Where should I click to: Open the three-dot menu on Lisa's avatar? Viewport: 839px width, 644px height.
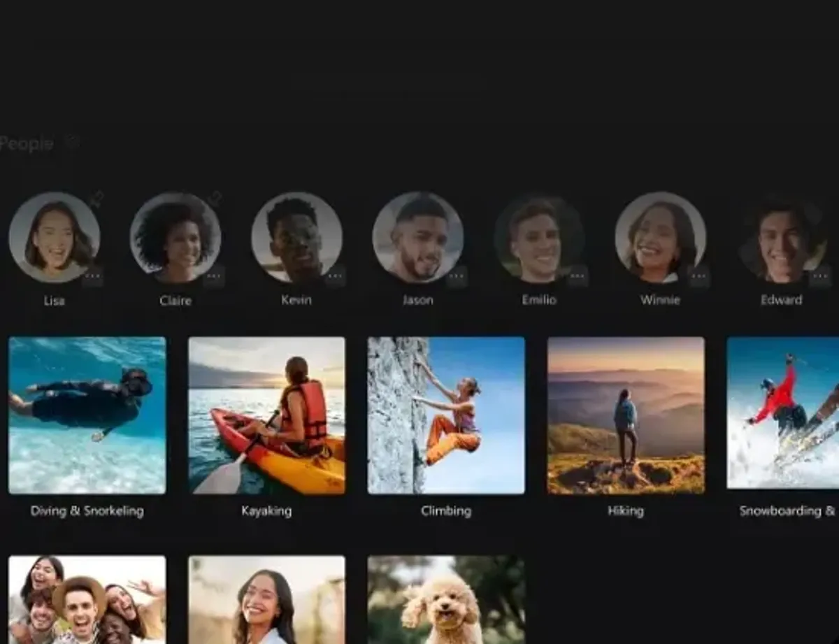(x=92, y=276)
